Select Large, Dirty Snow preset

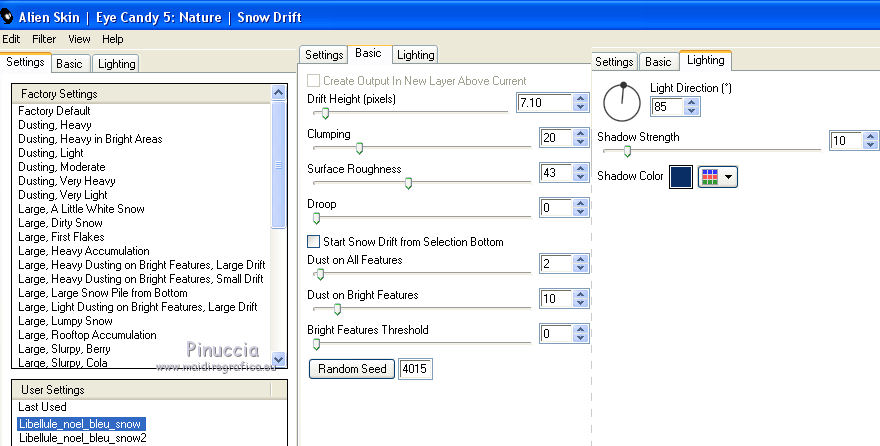(60, 223)
